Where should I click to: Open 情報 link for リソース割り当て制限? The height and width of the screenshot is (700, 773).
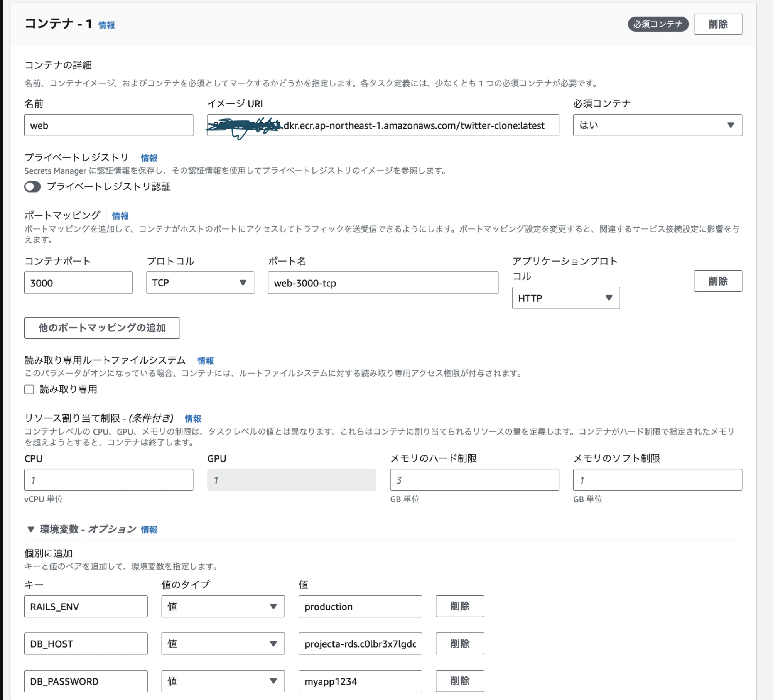[193, 418]
